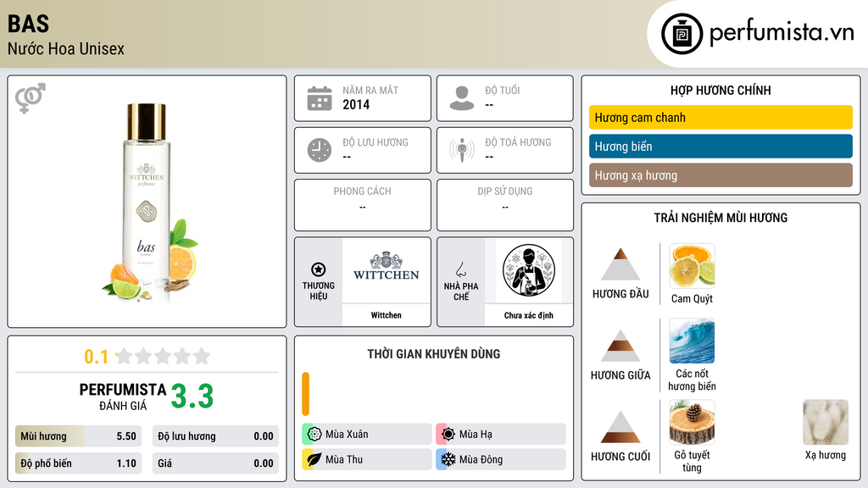Image resolution: width=868 pixels, height=488 pixels.
Task: Select the Hương biển blue accord bar
Action: 721,146
